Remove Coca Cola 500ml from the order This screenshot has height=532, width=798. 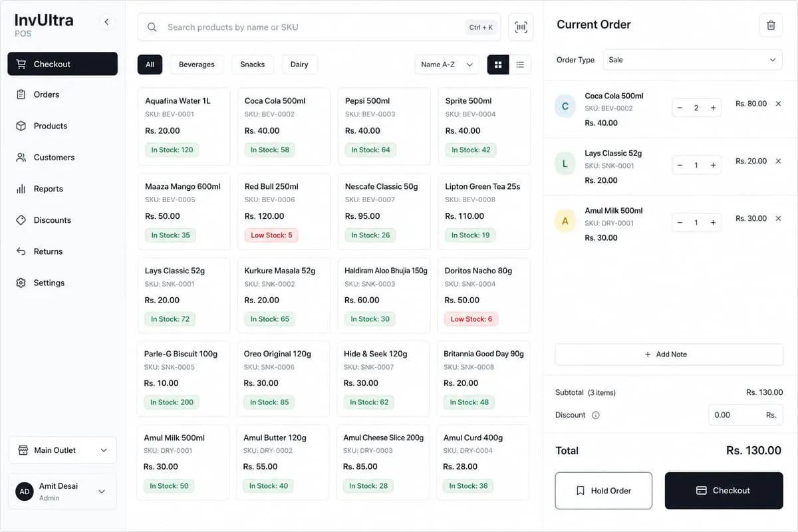coord(778,104)
